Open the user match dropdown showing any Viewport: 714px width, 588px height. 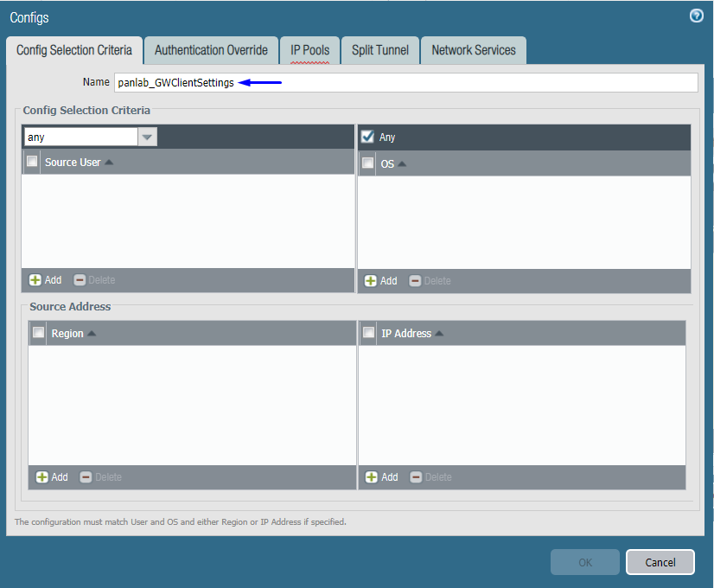pyautogui.click(x=147, y=136)
